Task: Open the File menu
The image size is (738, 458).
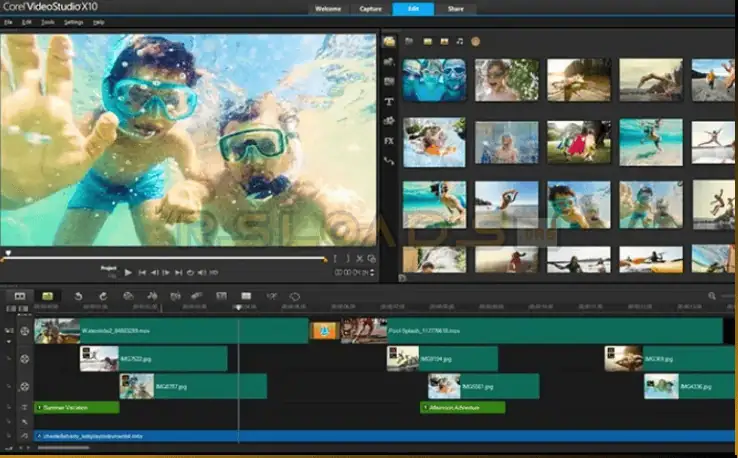Action: click(x=8, y=22)
